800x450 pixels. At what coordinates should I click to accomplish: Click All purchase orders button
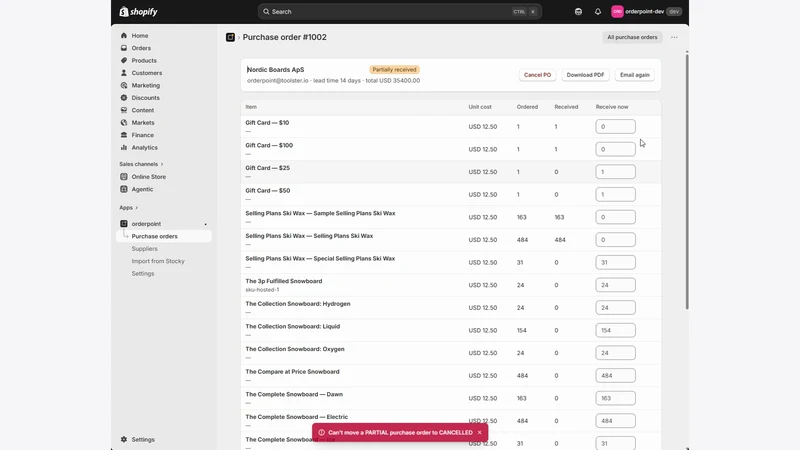pyautogui.click(x=632, y=37)
